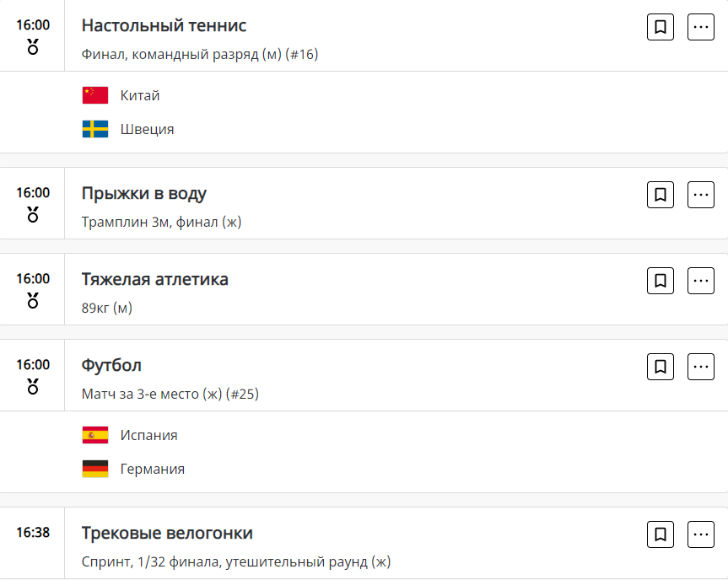The width and height of the screenshot is (728, 580).
Task: Open more options for Прыжки в воду
Action: pyautogui.click(x=701, y=195)
